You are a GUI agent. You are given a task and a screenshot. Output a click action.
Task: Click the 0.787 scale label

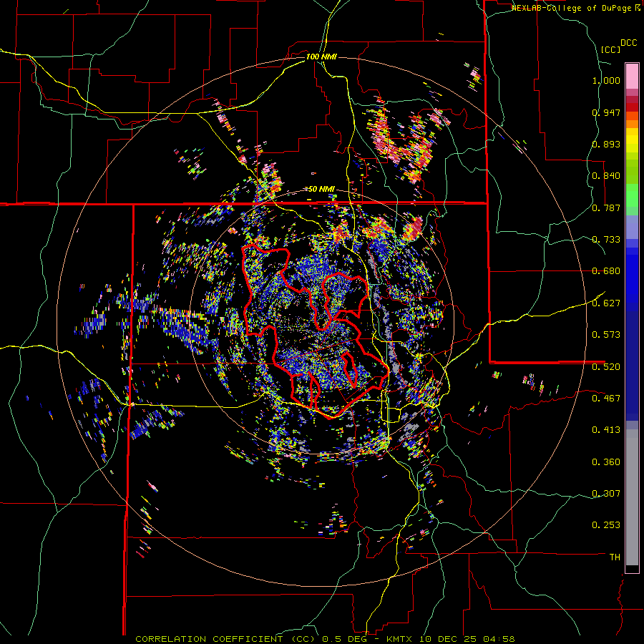coord(606,208)
